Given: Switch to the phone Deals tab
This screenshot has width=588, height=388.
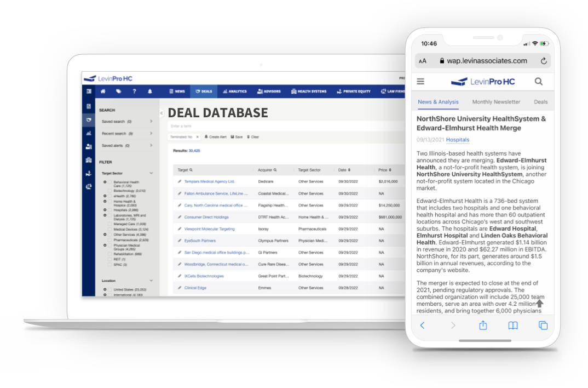Looking at the screenshot, I should 541,102.
